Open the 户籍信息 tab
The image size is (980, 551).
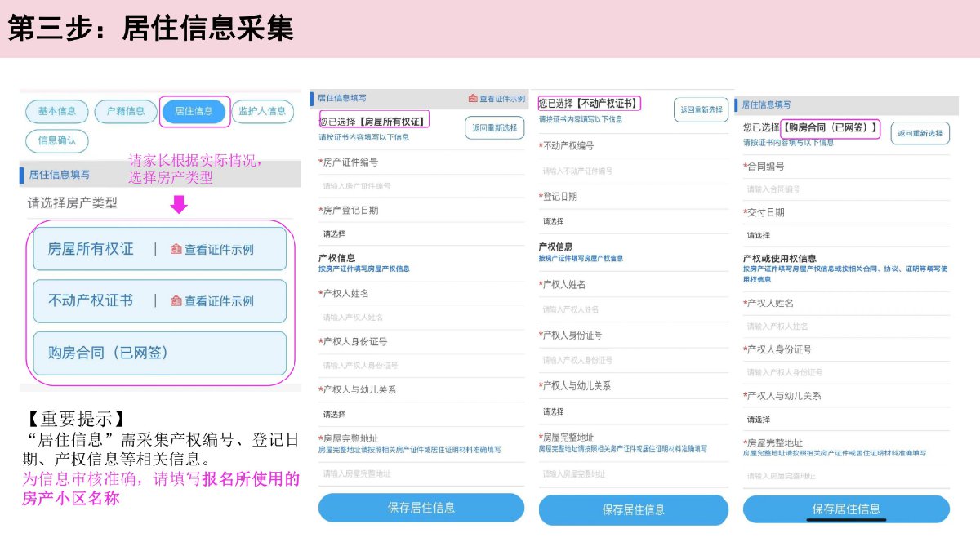pos(120,111)
